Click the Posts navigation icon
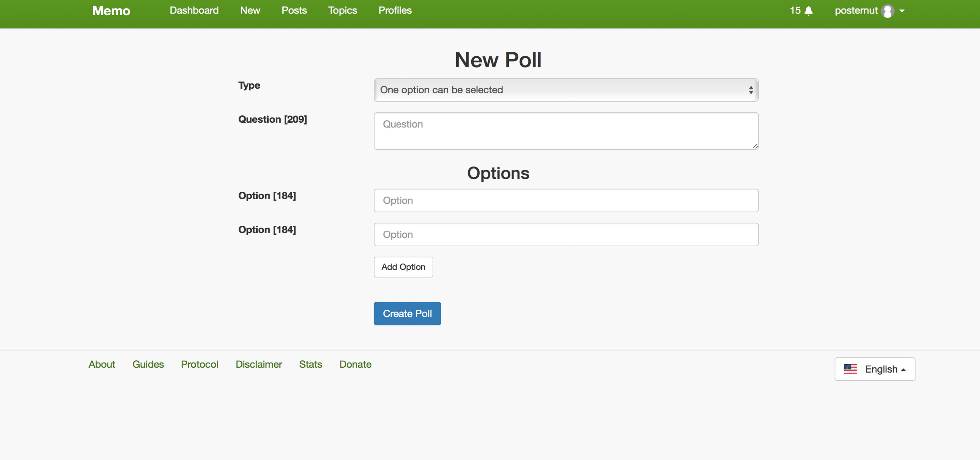 click(x=294, y=10)
